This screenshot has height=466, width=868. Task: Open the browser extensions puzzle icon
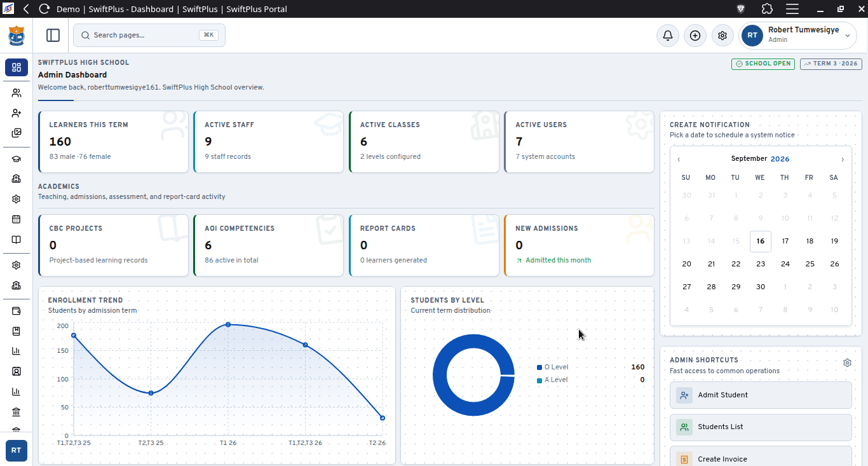767,9
